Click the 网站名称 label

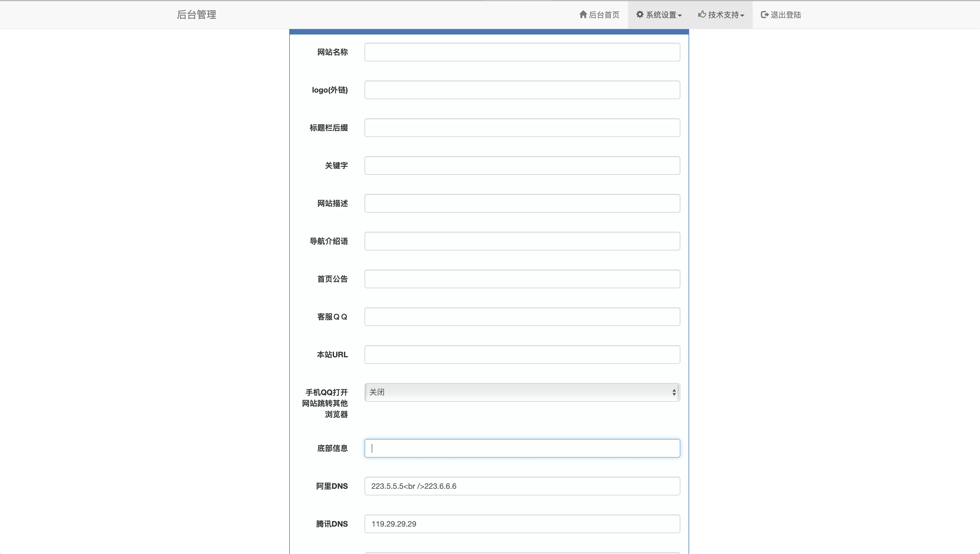coord(333,52)
